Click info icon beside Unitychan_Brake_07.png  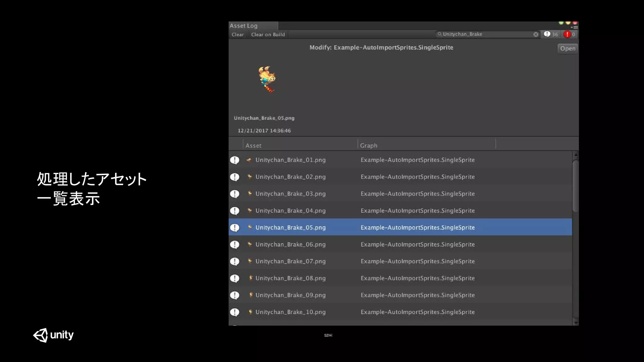[235, 261]
